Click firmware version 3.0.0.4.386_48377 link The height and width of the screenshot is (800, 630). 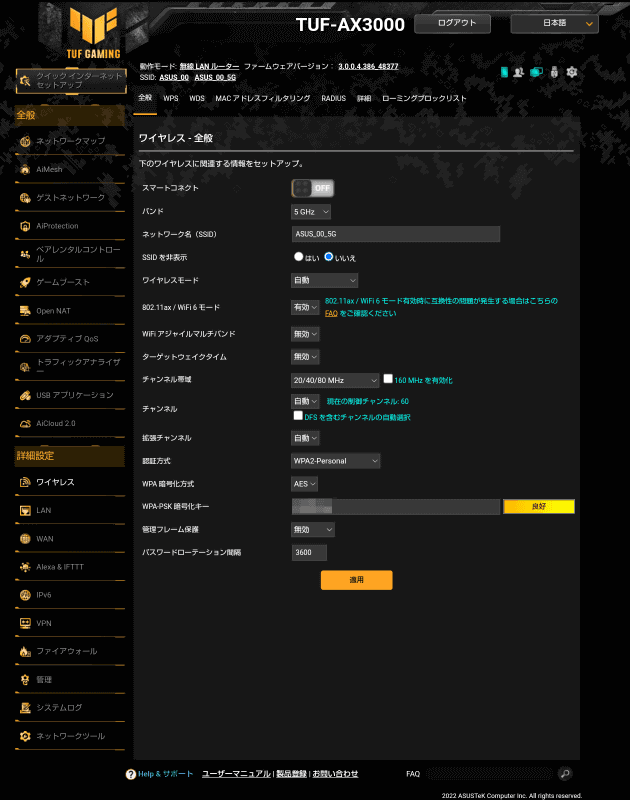tap(368, 66)
